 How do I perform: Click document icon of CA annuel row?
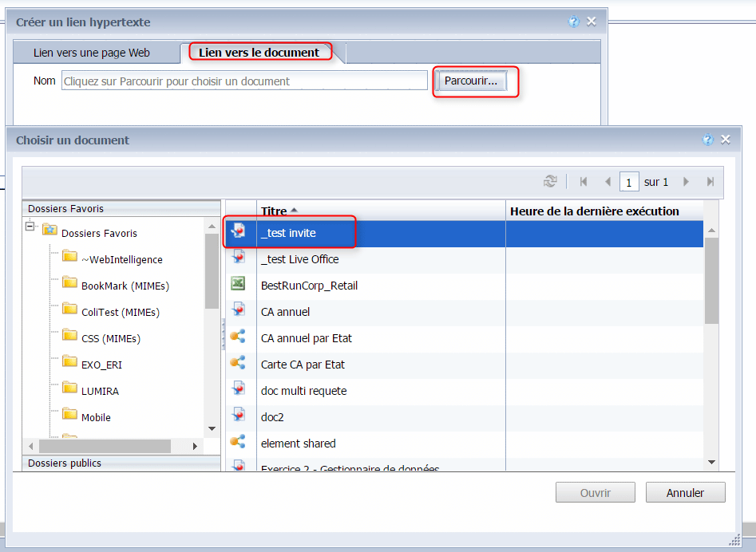238,310
